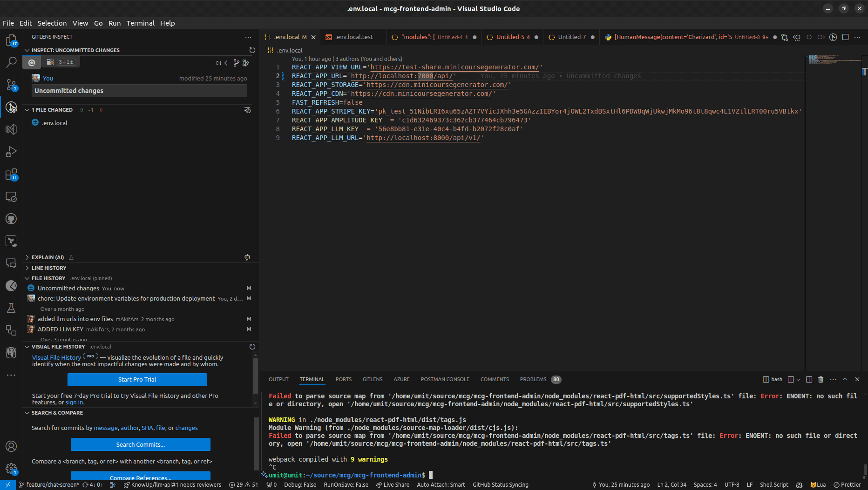Click the SHA search link
This screenshot has height=490, width=868.
[x=147, y=428]
